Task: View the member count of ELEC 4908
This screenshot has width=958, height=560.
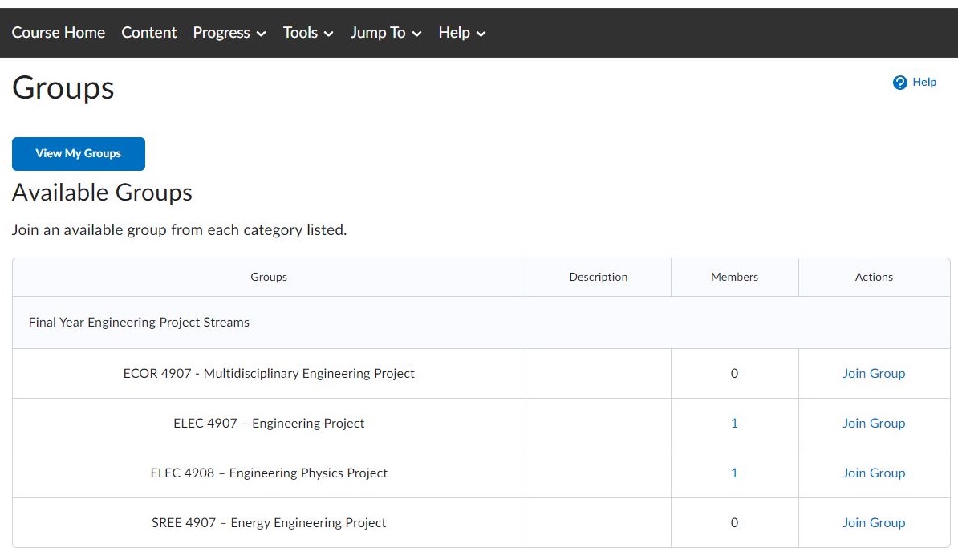Action: pos(734,473)
